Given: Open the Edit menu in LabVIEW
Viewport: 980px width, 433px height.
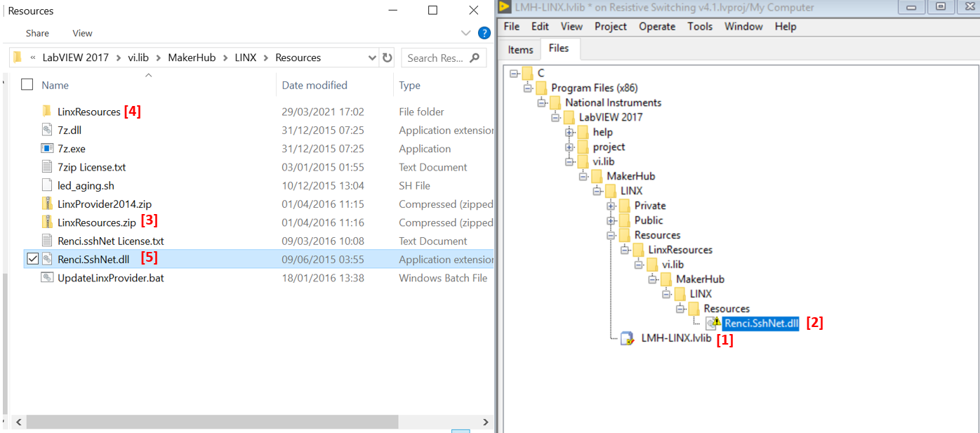Looking at the screenshot, I should click(540, 27).
